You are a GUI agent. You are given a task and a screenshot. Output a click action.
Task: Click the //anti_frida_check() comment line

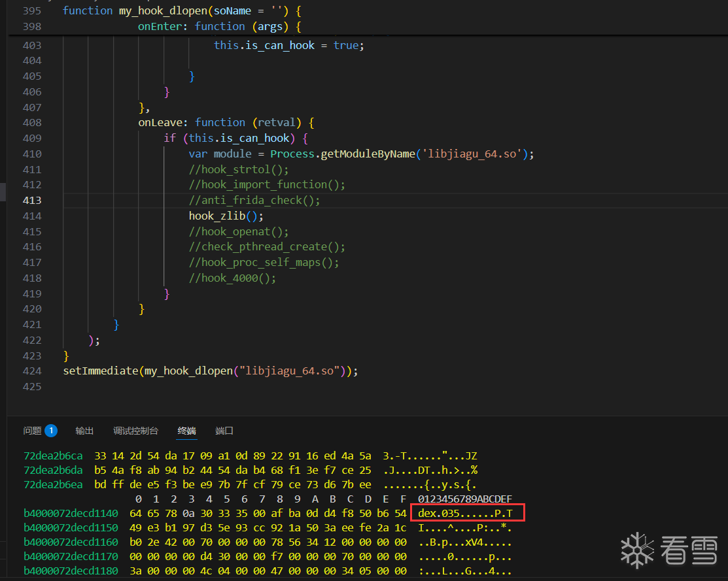(x=254, y=200)
